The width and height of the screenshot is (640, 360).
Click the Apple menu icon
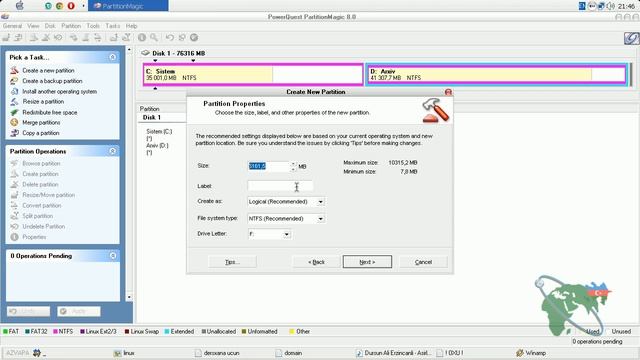(x=19, y=6)
